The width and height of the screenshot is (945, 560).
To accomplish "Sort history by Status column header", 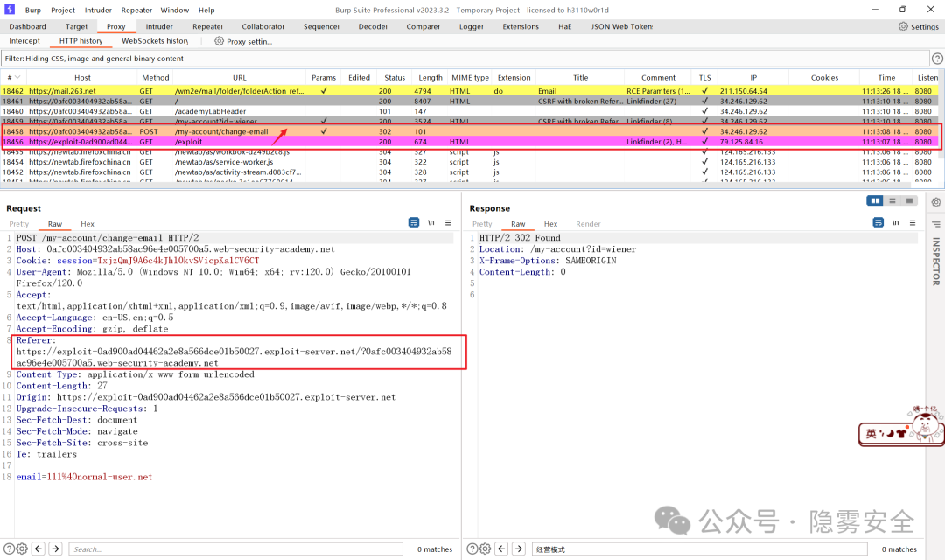I will 395,77.
